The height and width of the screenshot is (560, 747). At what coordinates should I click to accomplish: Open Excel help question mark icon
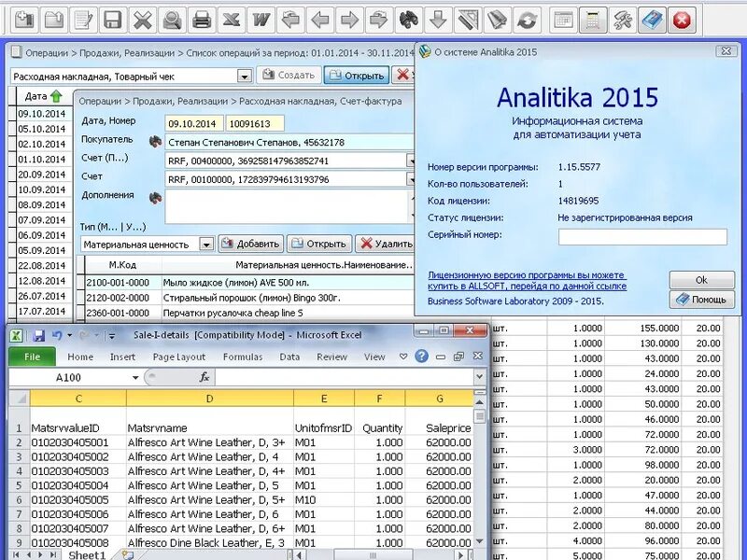[421, 357]
